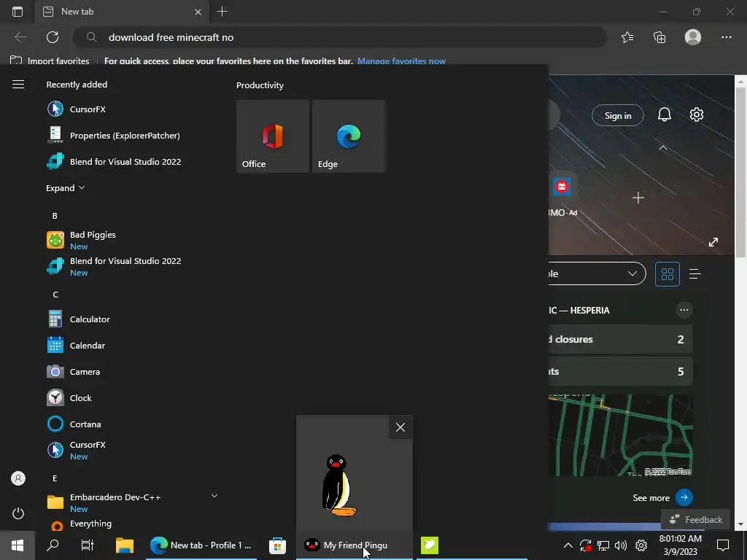Add a quick link shortcut with plus

[638, 198]
